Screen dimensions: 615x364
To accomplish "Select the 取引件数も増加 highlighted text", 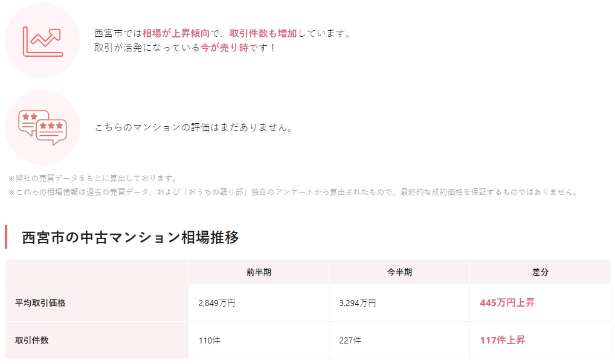I will 263,33.
